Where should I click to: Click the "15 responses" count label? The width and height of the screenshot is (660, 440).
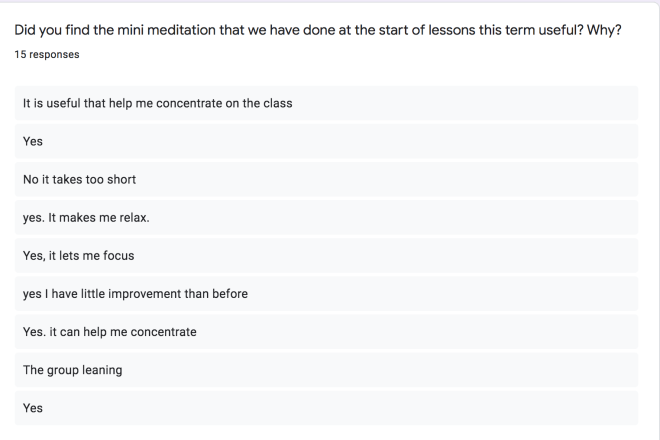[x=48, y=55]
